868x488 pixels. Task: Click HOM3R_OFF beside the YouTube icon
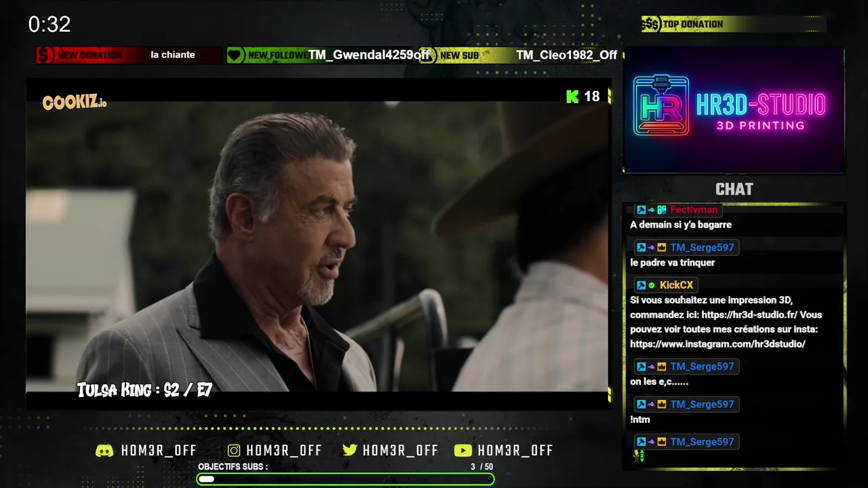pos(515,451)
